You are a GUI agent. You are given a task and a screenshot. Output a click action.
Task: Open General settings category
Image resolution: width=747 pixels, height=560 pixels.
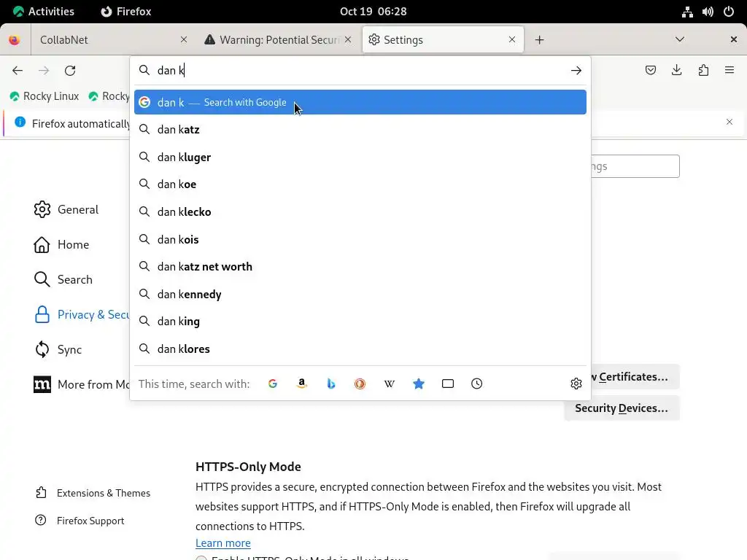click(x=66, y=209)
